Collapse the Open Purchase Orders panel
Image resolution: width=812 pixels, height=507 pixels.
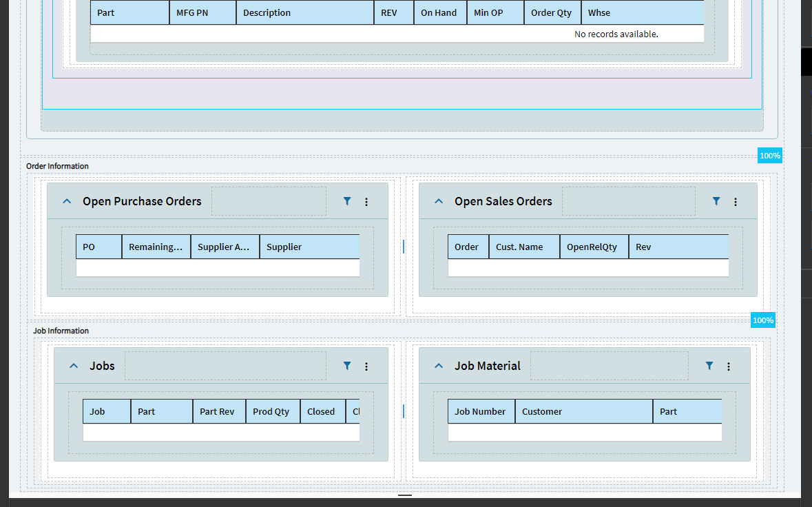tap(67, 201)
